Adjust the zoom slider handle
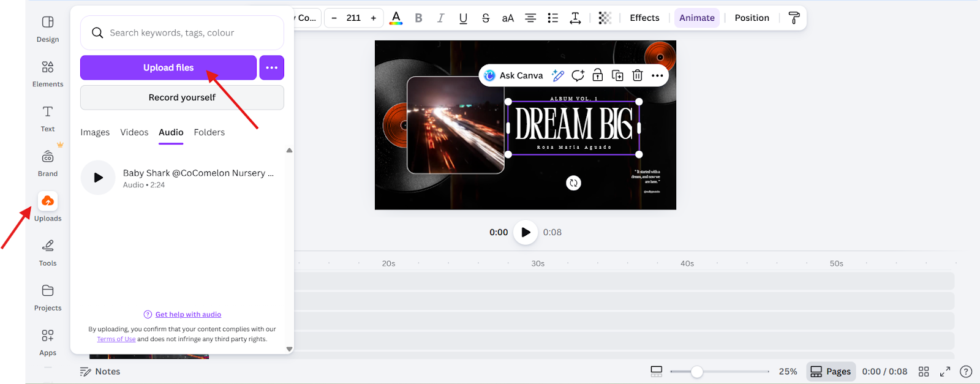 [x=697, y=372]
